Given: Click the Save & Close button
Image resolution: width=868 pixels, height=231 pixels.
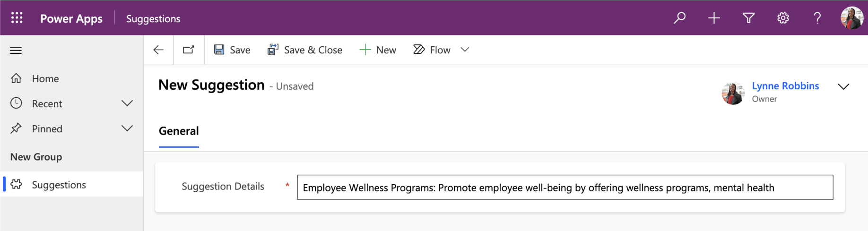Looking at the screenshot, I should (x=305, y=50).
